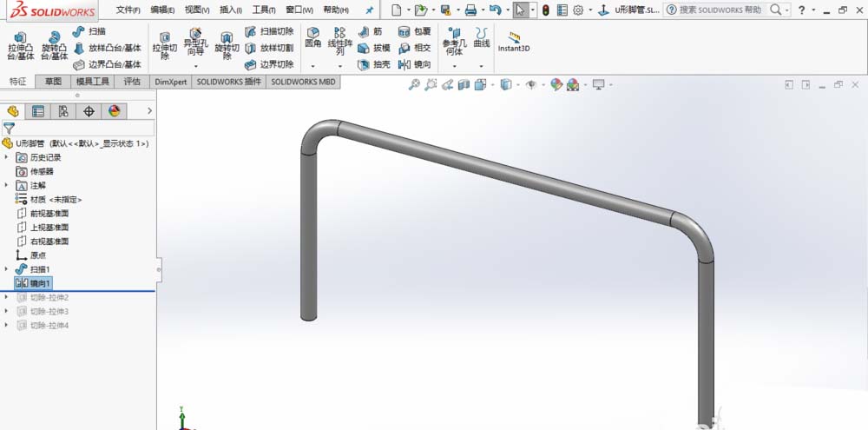The height and width of the screenshot is (430, 868).
Task: Open the Curves (曲线) tool
Action: [x=481, y=38]
